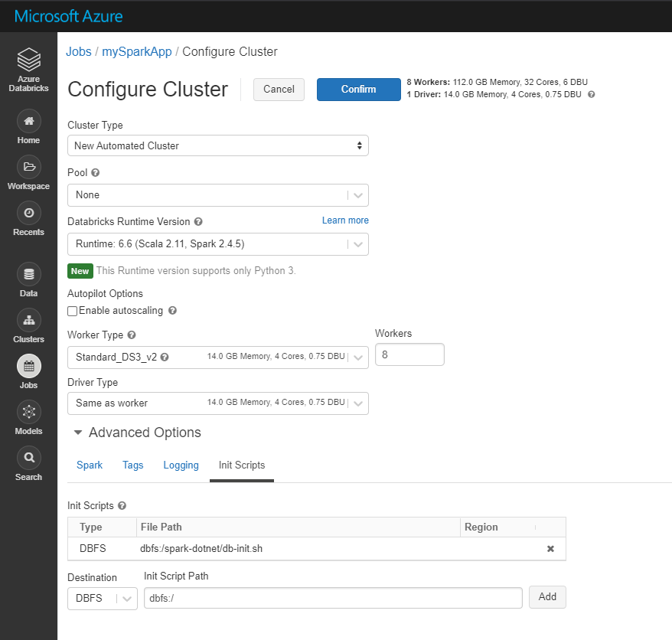Open the Databricks Runtime Version dropdown
The height and width of the screenshot is (640, 672).
[217, 244]
